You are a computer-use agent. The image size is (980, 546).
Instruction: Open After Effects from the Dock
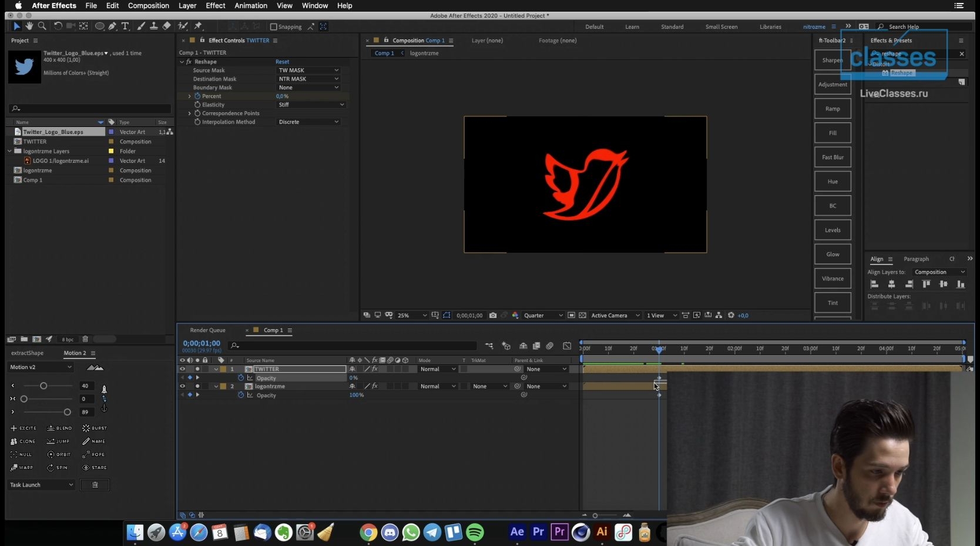click(x=517, y=532)
